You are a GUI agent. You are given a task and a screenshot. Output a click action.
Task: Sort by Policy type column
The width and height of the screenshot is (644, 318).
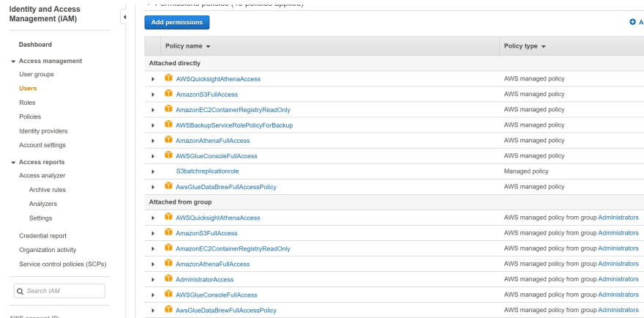tap(525, 46)
